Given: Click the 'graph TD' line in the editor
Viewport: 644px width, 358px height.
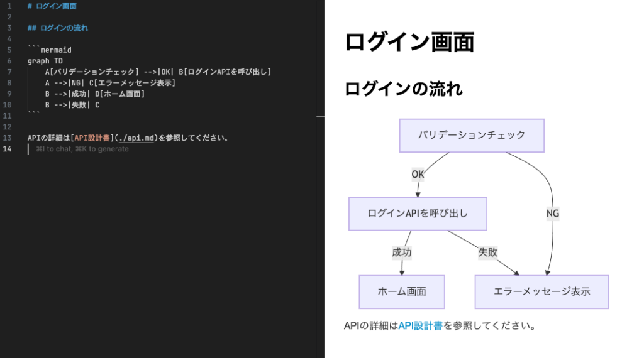Looking at the screenshot, I should (x=45, y=61).
